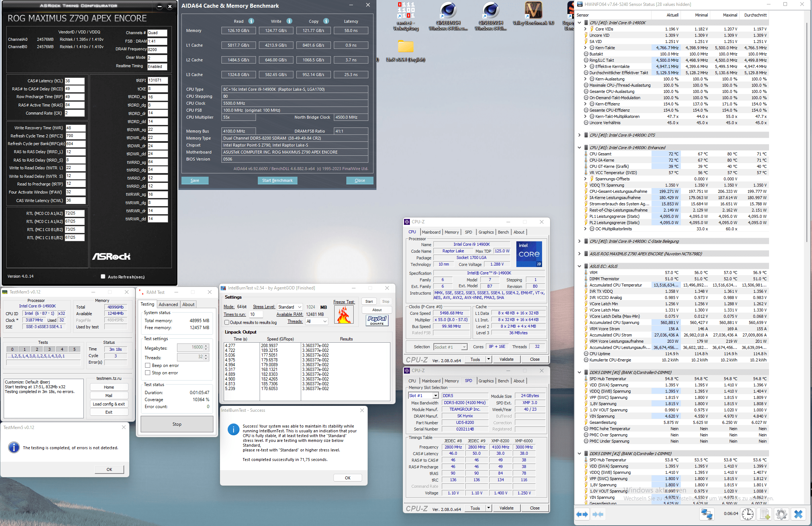Click the HWiNFO expand columns arrows icon
812x526 pixels.
tap(582, 514)
